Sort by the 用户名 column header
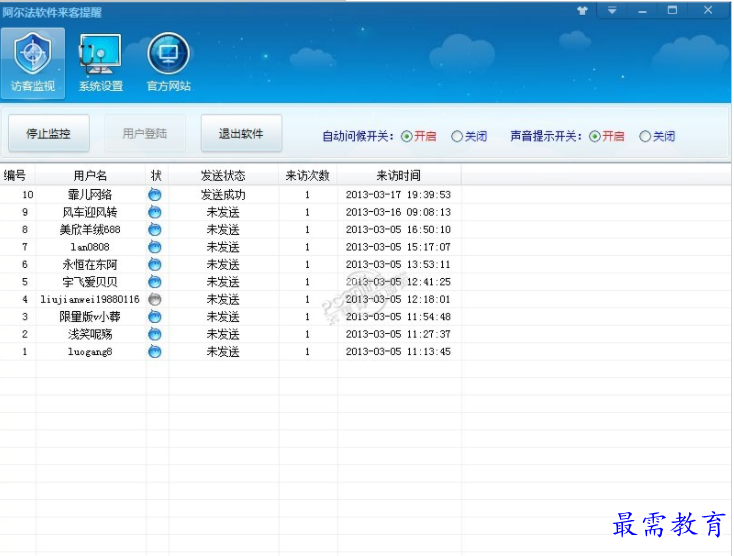This screenshot has width=734, height=556. 90,176
